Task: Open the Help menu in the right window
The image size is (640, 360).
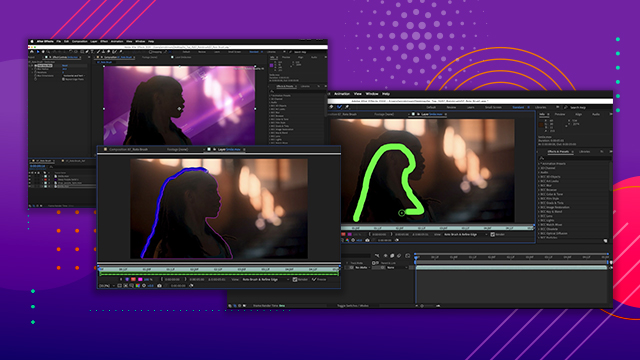Action: [386, 94]
